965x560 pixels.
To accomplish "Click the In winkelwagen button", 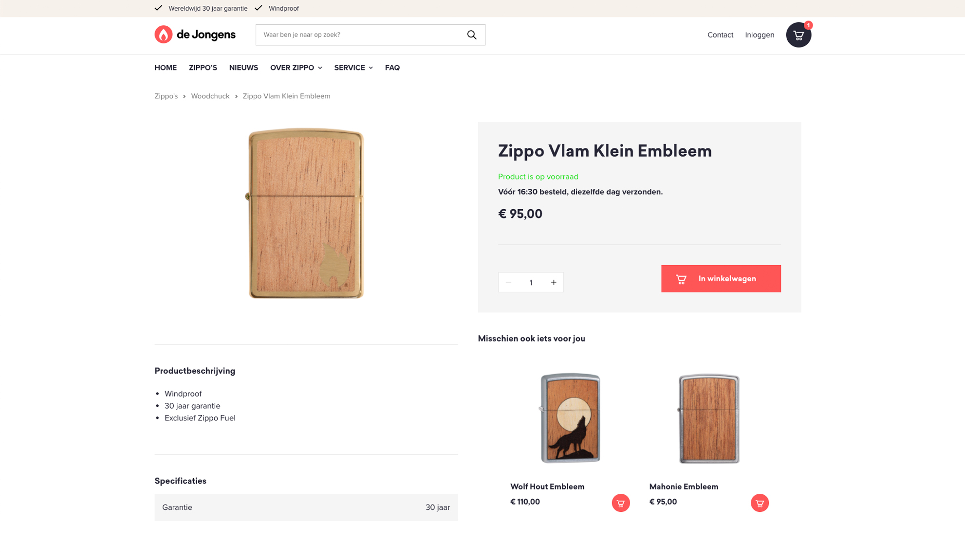I will tap(721, 279).
